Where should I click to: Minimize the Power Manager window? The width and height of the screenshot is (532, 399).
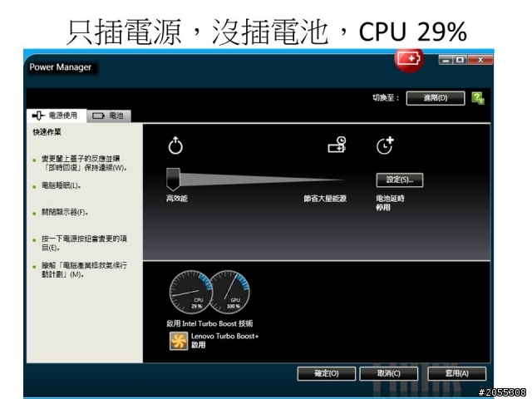pos(446,60)
